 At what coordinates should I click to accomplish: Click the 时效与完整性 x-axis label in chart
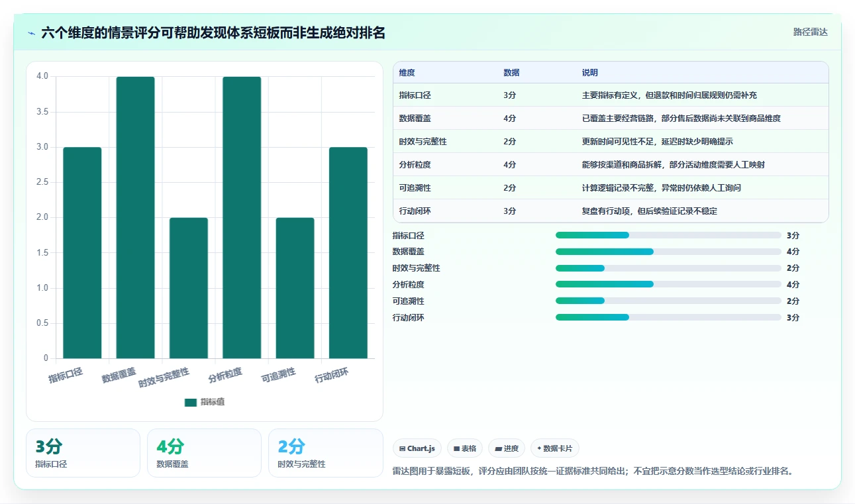pyautogui.click(x=164, y=378)
